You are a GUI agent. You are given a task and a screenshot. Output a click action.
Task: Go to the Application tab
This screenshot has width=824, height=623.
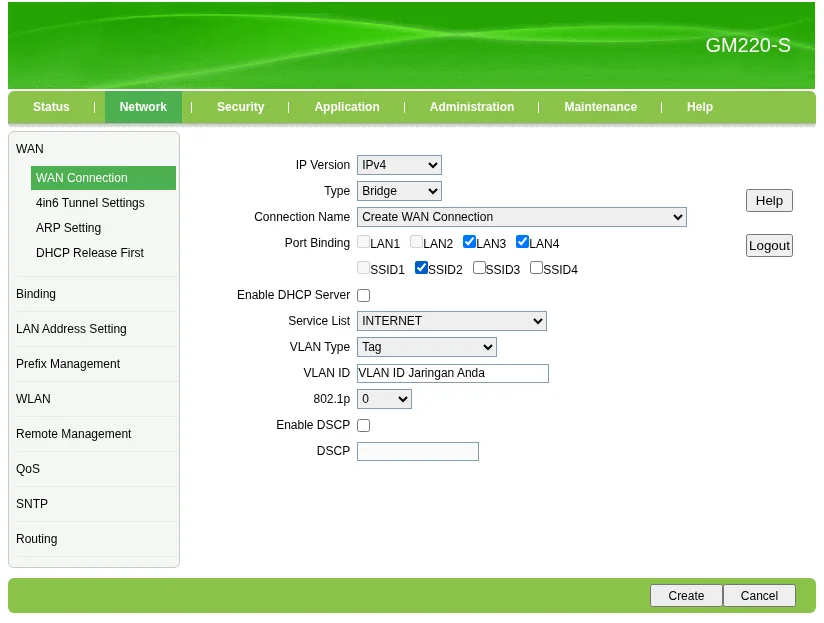(347, 107)
